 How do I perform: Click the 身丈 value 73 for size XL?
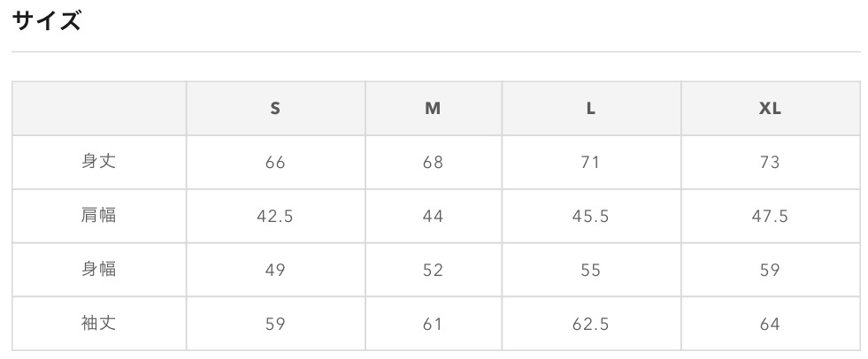[770, 163]
